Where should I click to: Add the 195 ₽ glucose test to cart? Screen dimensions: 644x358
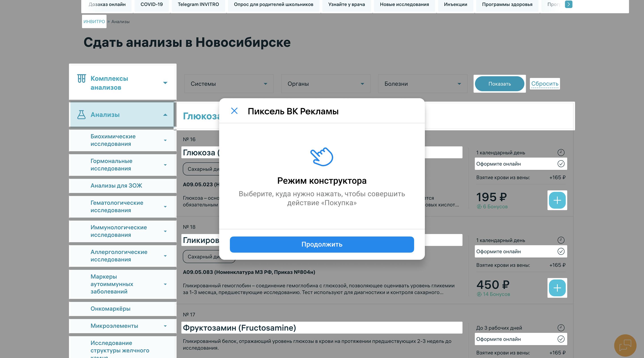tap(557, 200)
